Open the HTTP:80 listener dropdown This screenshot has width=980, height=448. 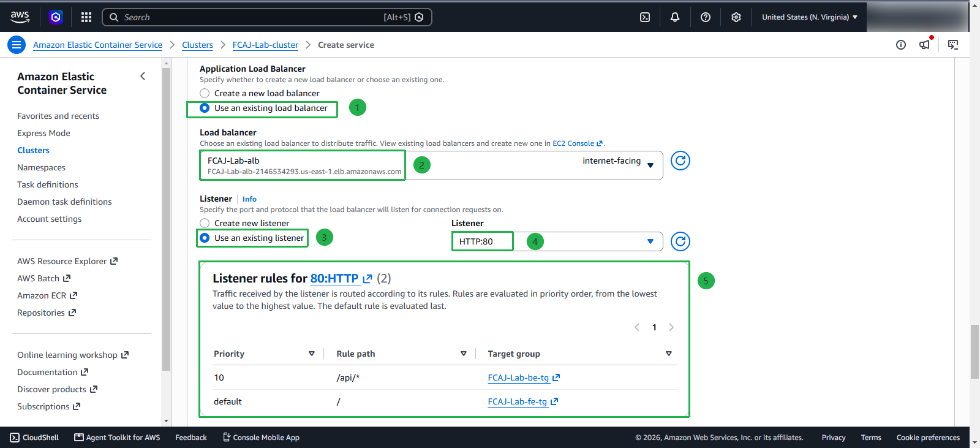557,241
